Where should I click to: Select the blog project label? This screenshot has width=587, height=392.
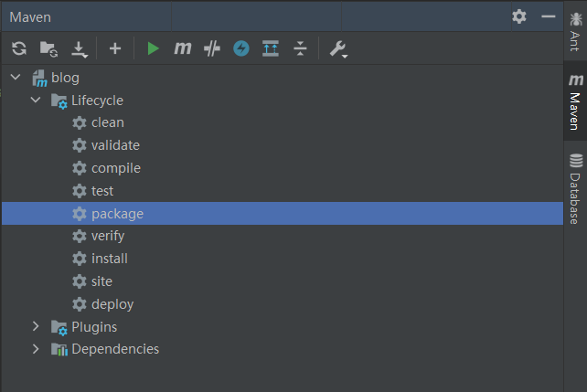pyautogui.click(x=66, y=78)
